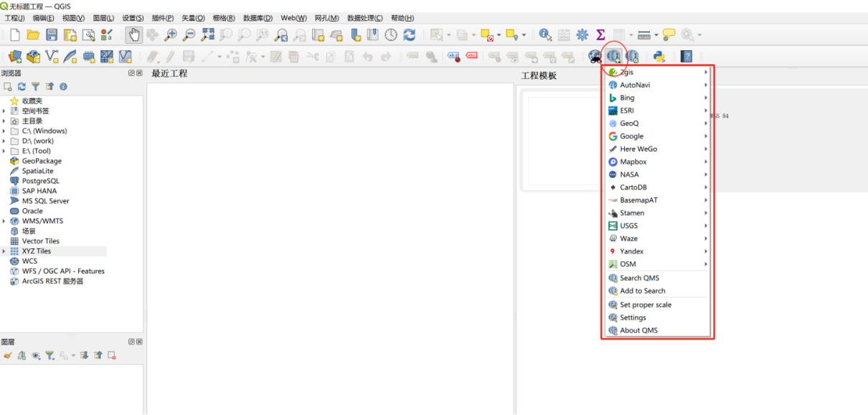Click the Zoom Full extent icon

(x=208, y=34)
